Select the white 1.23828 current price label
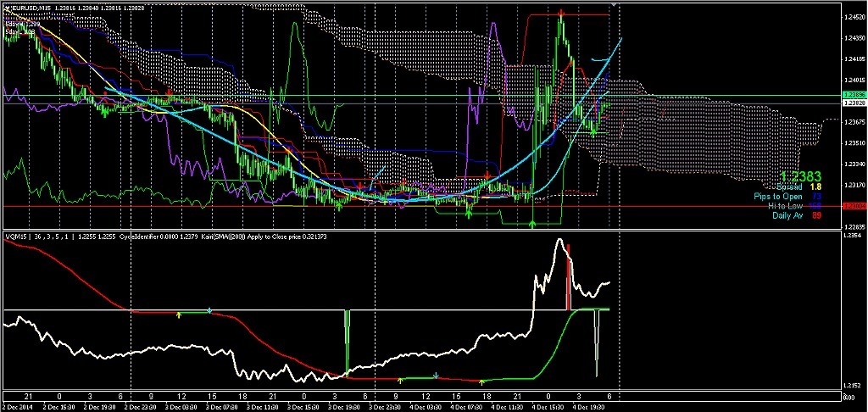 click(853, 103)
